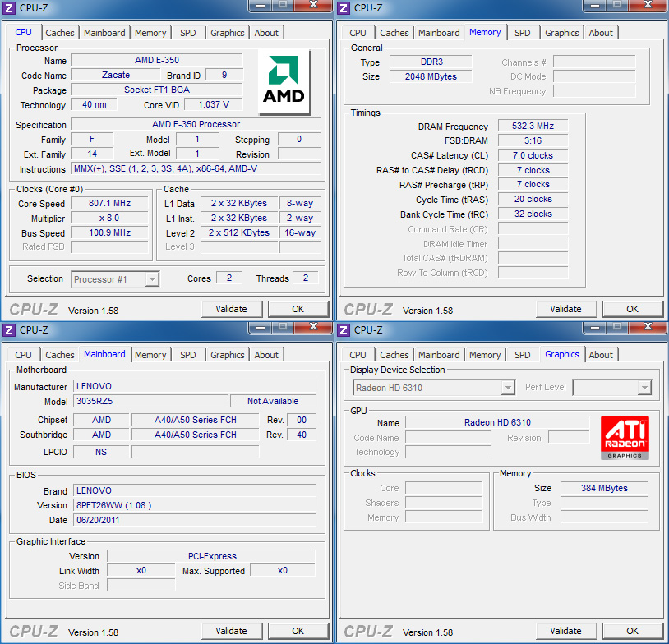669x644 pixels.
Task: Select SPD tab in the Graphics window
Action: point(522,355)
